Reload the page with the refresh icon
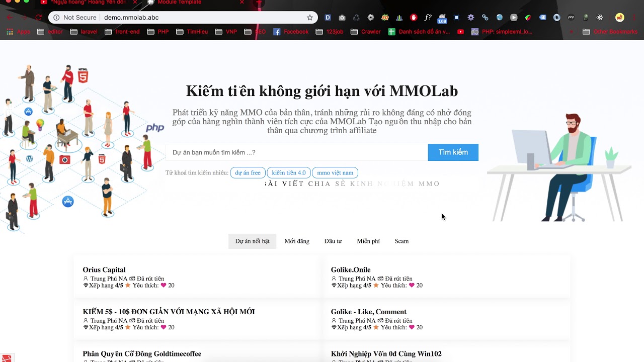Screen dimensions: 644x362 (38, 18)
